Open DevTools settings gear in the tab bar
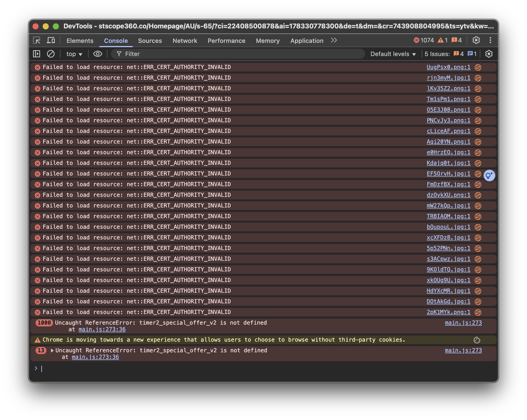Image resolution: width=527 pixels, height=420 pixels. pyautogui.click(x=476, y=40)
